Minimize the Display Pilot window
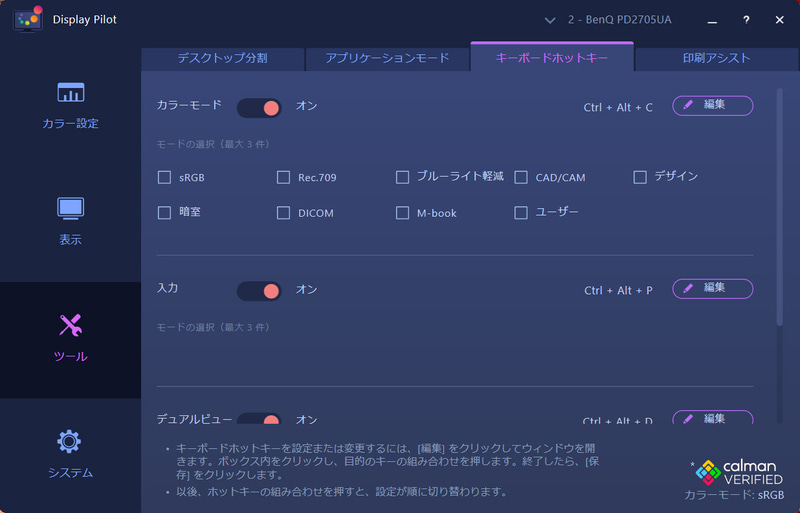Viewport: 800px width, 513px height. [712, 20]
